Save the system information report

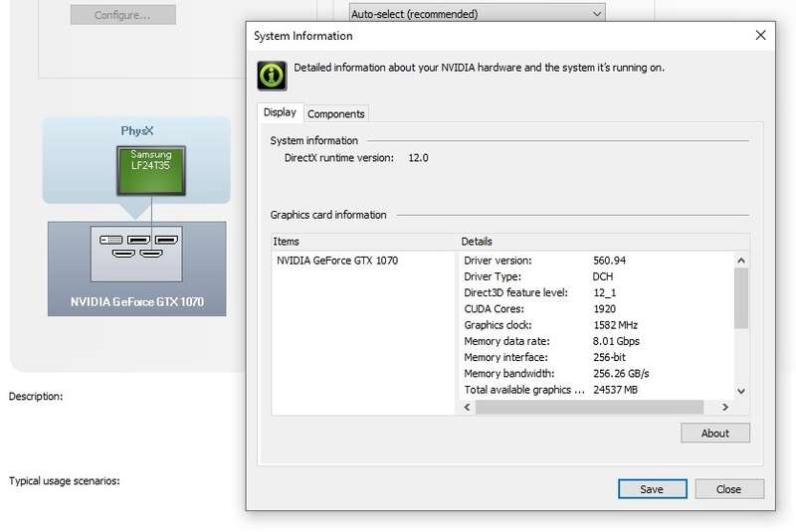(x=652, y=489)
